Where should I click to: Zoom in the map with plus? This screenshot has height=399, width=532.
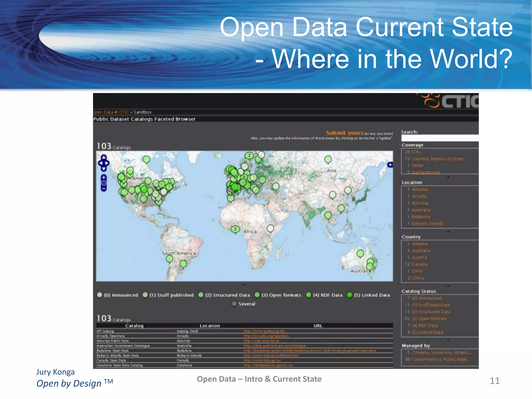(x=104, y=177)
